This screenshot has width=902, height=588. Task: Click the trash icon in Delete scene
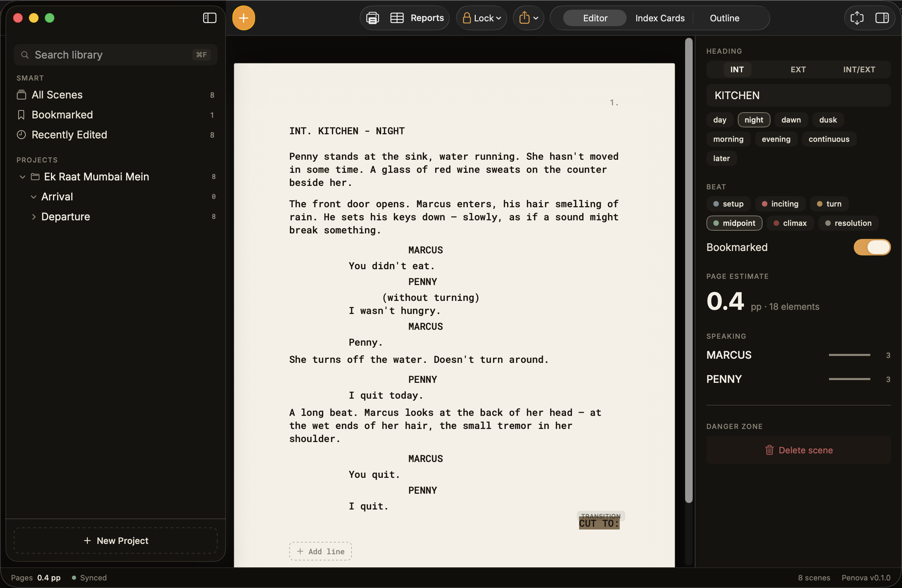point(769,450)
